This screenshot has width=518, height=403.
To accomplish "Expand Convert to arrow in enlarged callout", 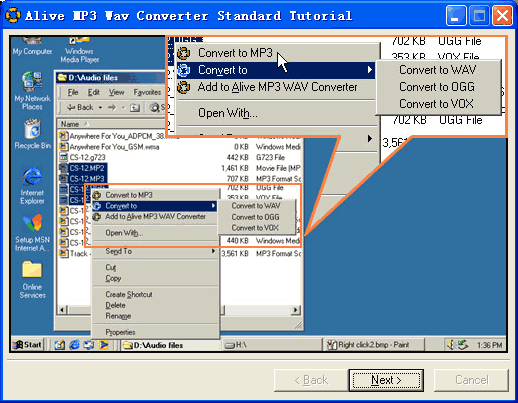I will click(369, 70).
